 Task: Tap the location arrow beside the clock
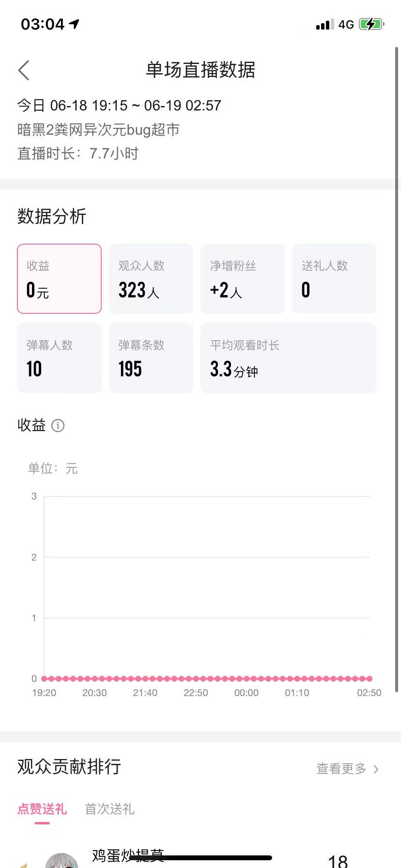pyautogui.click(x=74, y=24)
